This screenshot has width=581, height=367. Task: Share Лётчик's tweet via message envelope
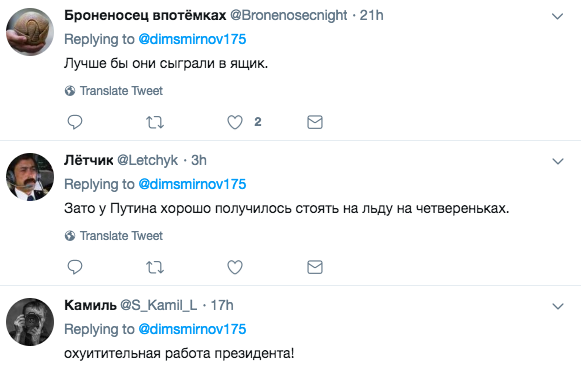coord(315,267)
